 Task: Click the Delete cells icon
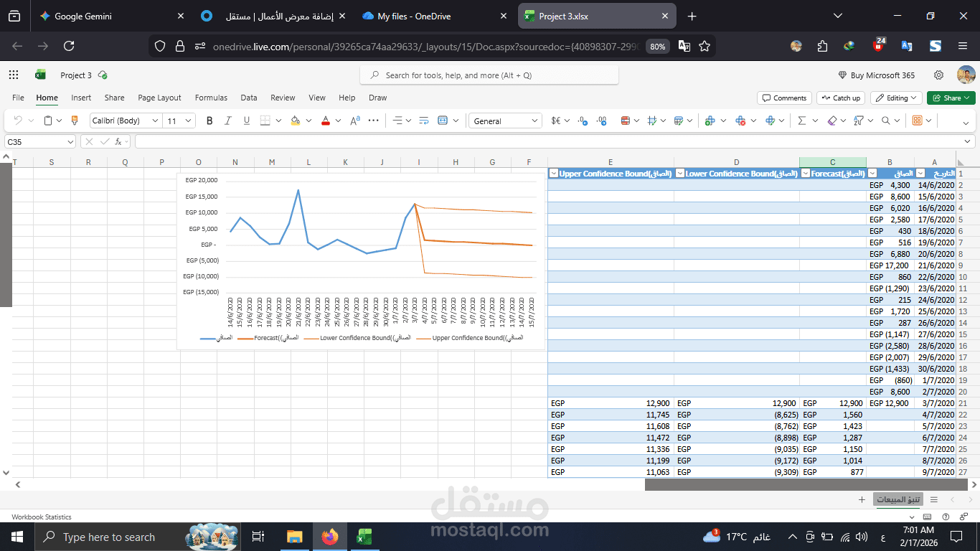click(x=741, y=121)
